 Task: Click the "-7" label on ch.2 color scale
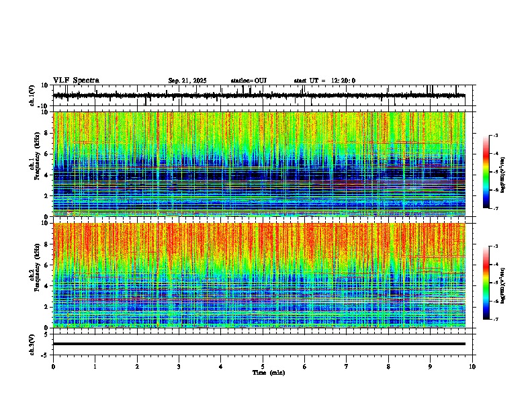pos(496,320)
